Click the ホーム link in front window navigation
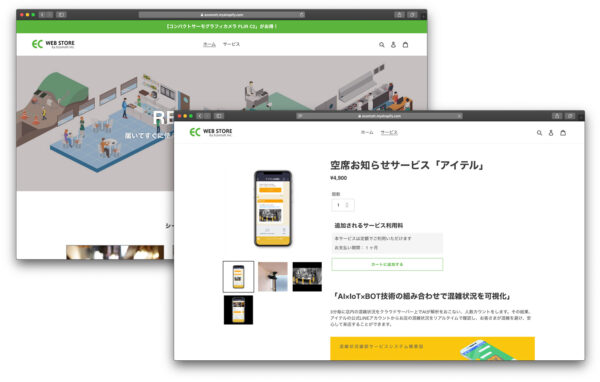This screenshot has height=382, width=600. tap(367, 132)
